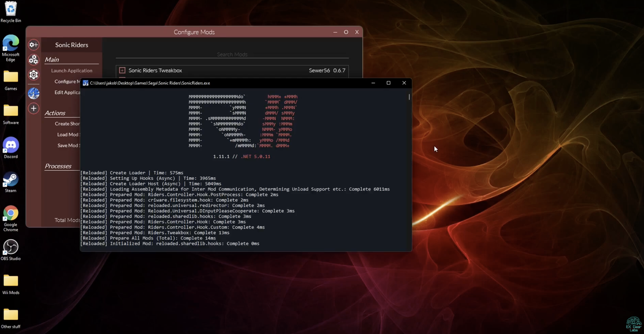
Task: Click the Processes section heading
Action: pyautogui.click(x=58, y=166)
